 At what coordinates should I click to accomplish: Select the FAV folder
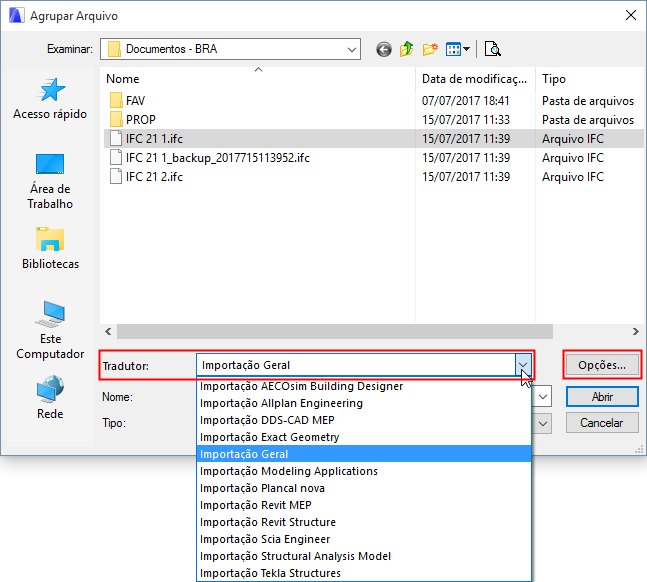(x=128, y=100)
